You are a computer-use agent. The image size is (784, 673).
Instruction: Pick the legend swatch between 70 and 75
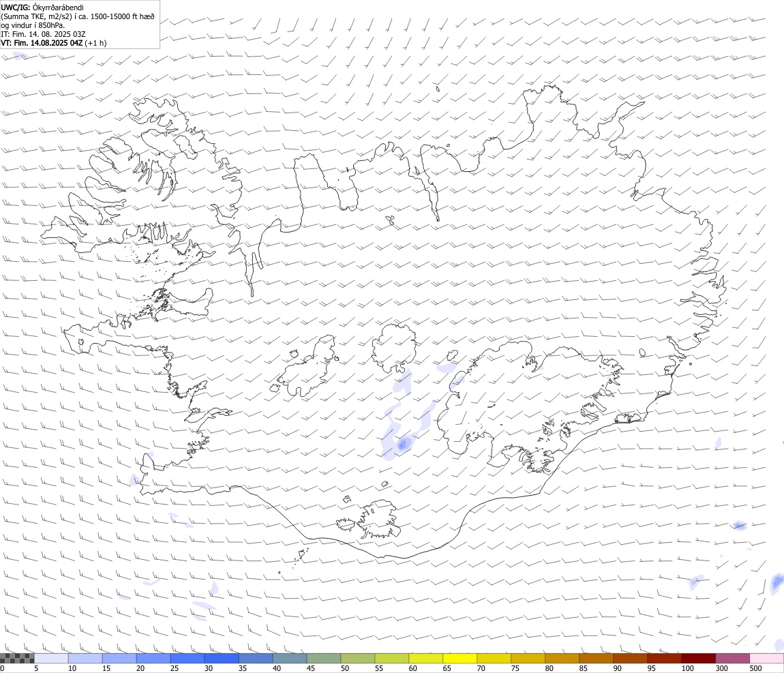[x=494, y=658]
